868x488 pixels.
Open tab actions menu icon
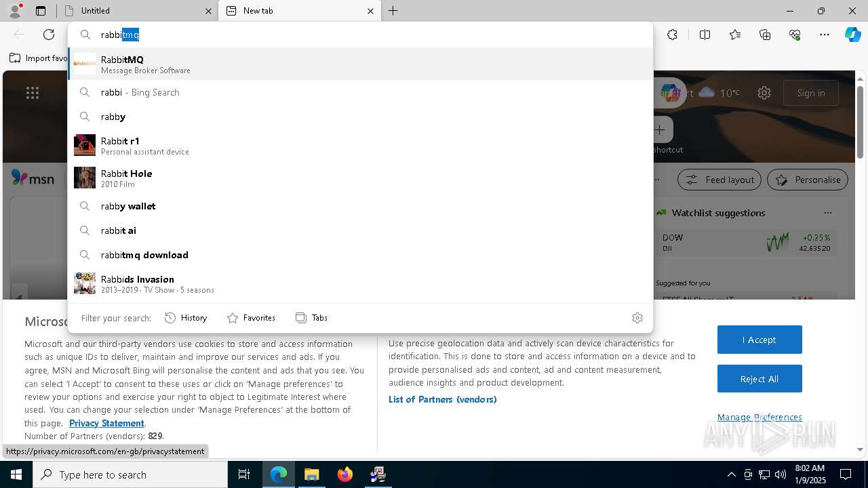pos(41,11)
